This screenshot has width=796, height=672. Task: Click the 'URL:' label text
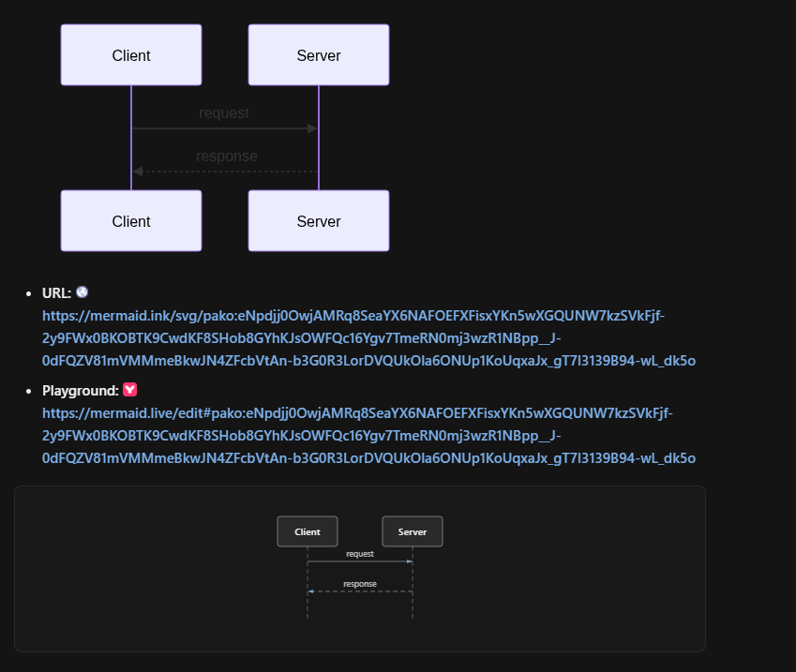pyautogui.click(x=57, y=293)
